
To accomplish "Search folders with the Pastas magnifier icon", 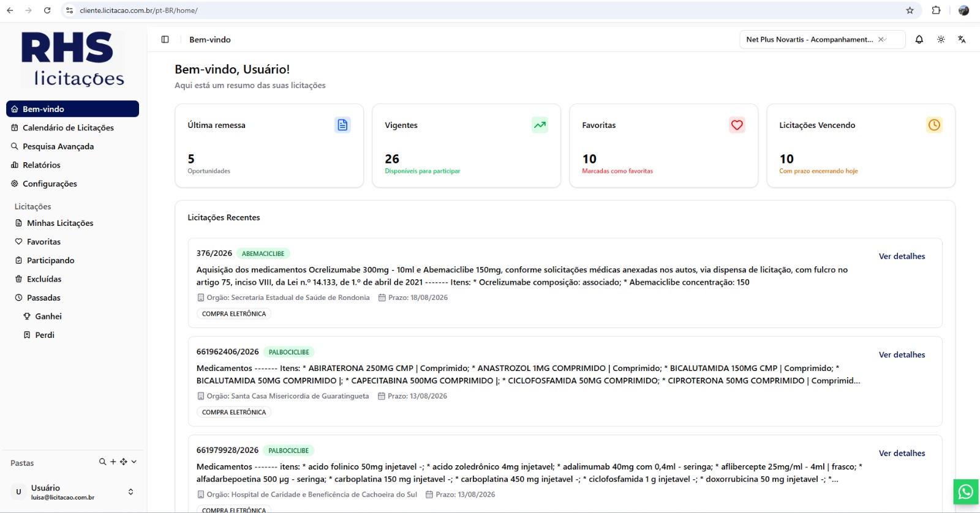I will 102,462.
